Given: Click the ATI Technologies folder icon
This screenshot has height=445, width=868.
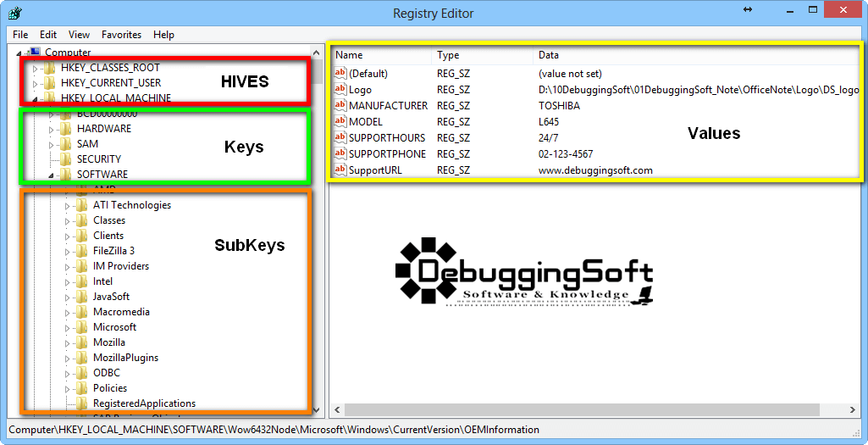Looking at the screenshot, I should click(x=82, y=205).
